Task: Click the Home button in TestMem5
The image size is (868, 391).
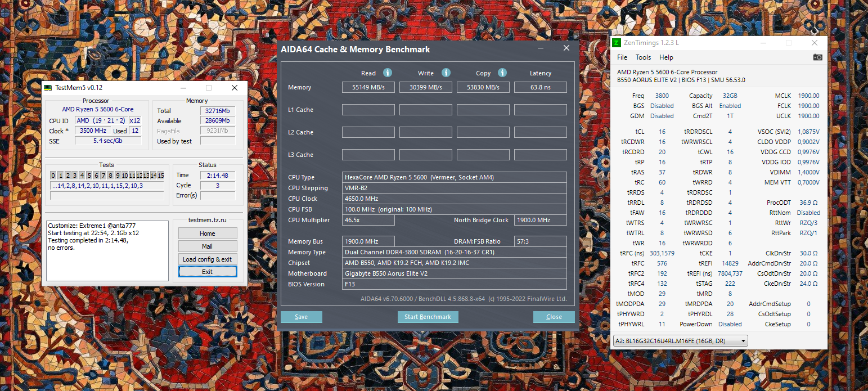Action: tap(208, 233)
